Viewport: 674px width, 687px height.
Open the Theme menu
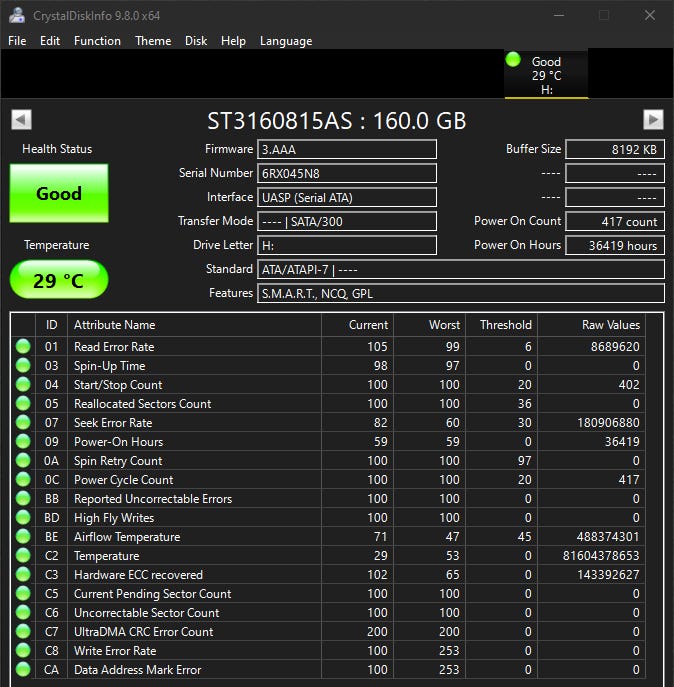153,41
